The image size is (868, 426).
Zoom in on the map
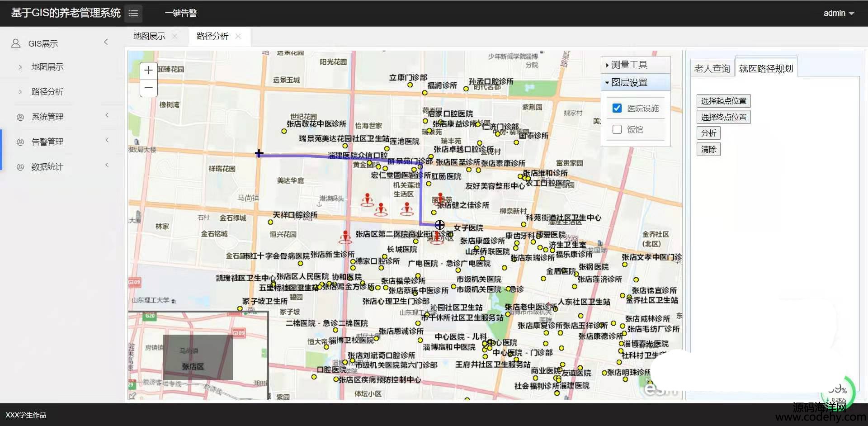(148, 71)
